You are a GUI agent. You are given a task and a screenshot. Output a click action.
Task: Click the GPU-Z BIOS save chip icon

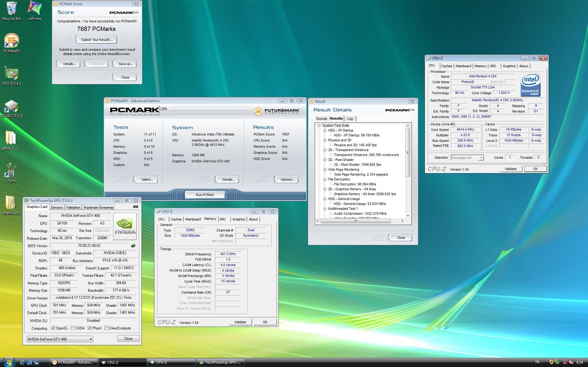click(x=133, y=245)
